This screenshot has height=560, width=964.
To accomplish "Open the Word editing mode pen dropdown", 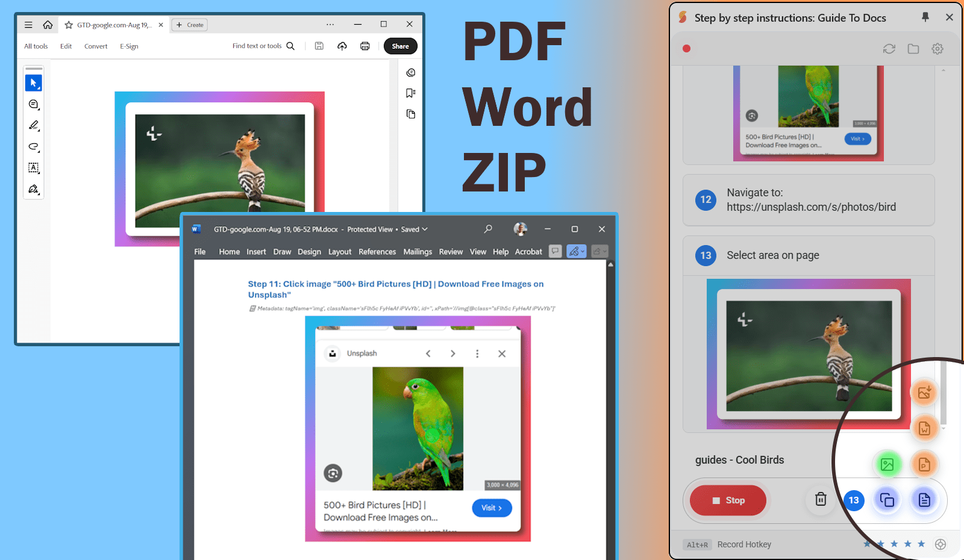I will [577, 251].
